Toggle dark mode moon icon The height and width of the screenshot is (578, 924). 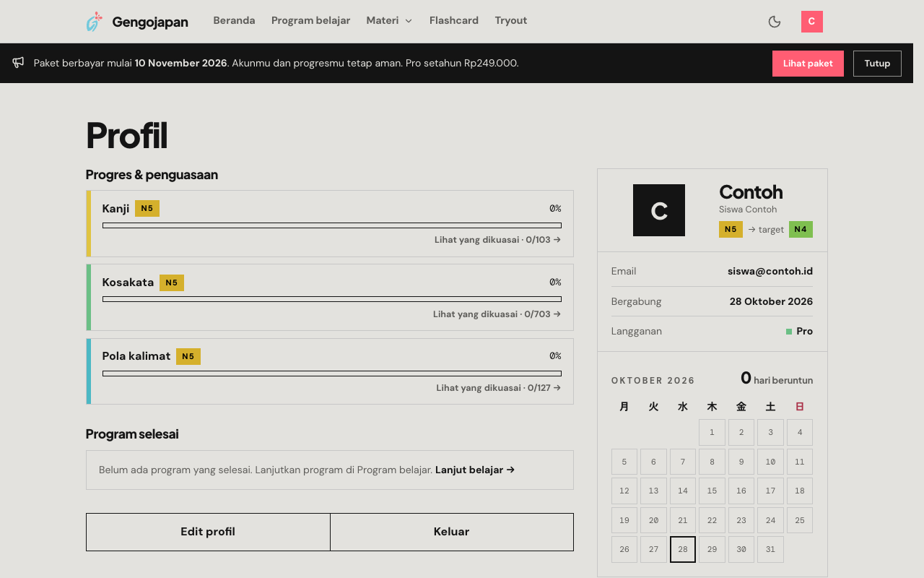[x=775, y=22]
